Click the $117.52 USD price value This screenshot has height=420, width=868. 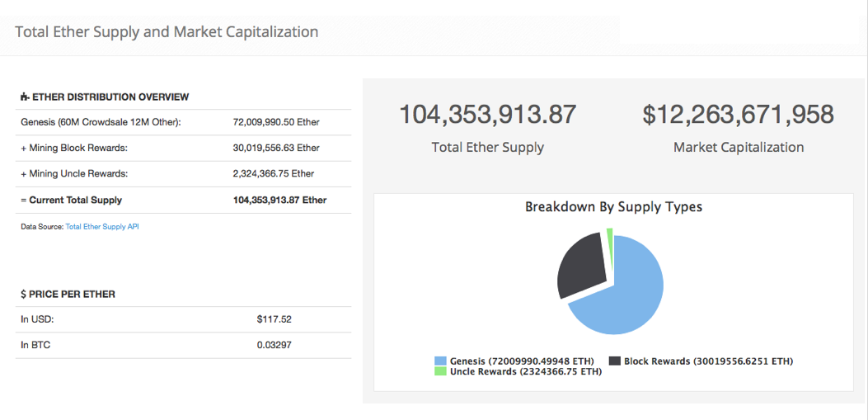click(274, 319)
